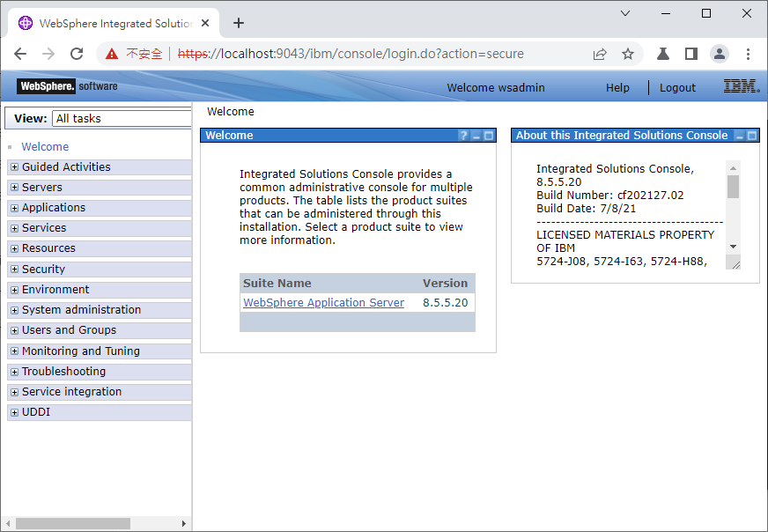
Task: Click the Suite Name column header
Action: [x=277, y=283]
